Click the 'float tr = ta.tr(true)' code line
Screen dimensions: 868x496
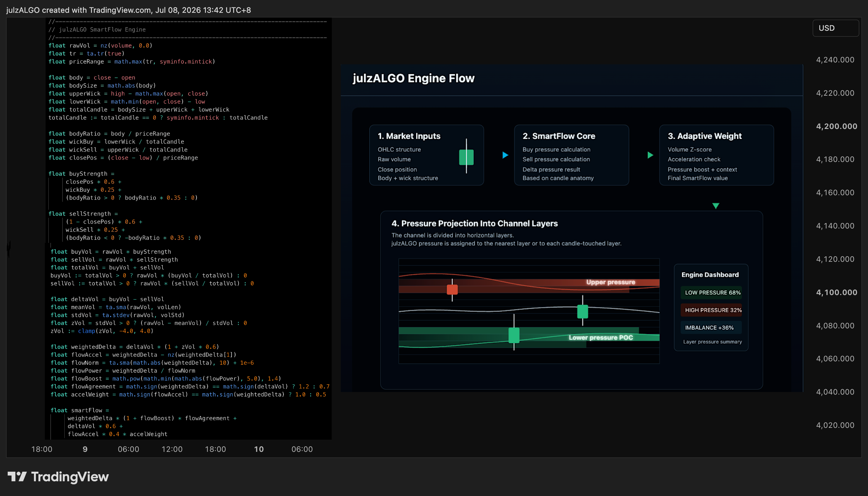coord(86,53)
